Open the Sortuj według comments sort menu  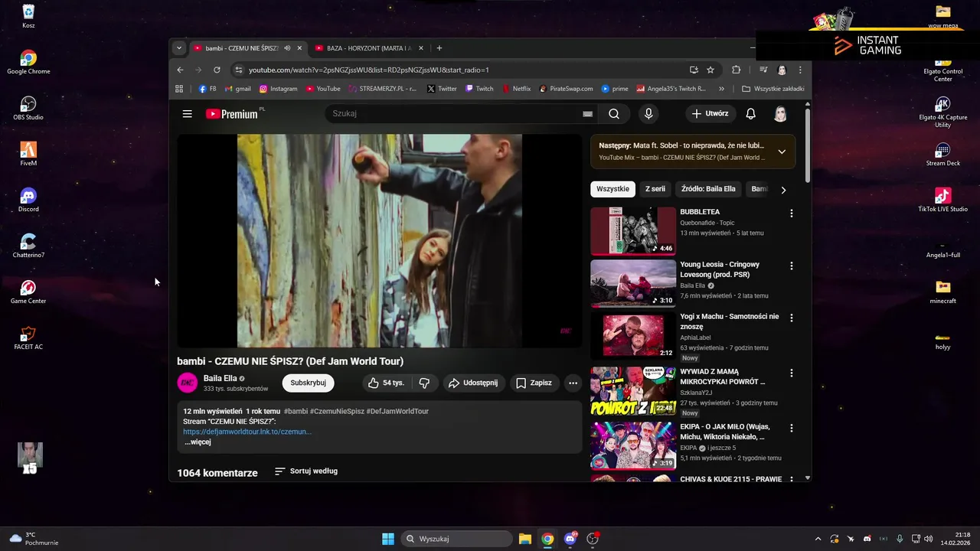306,471
